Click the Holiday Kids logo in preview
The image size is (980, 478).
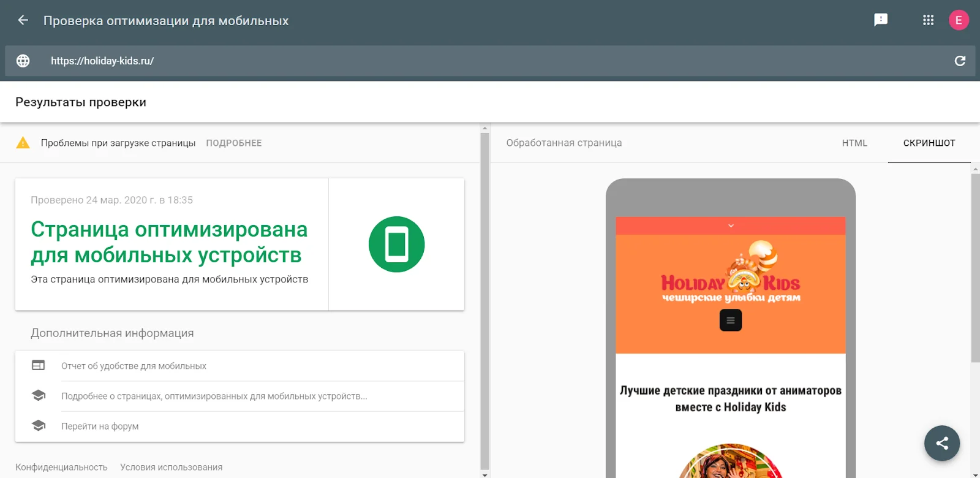(731, 271)
